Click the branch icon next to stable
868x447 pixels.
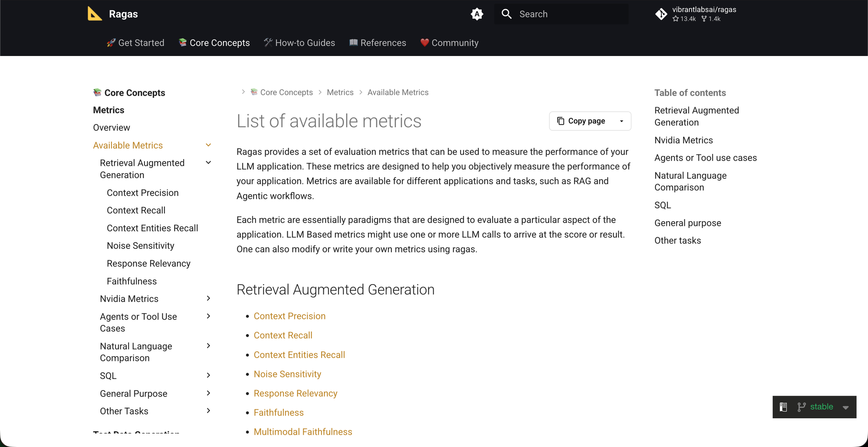coord(801,407)
